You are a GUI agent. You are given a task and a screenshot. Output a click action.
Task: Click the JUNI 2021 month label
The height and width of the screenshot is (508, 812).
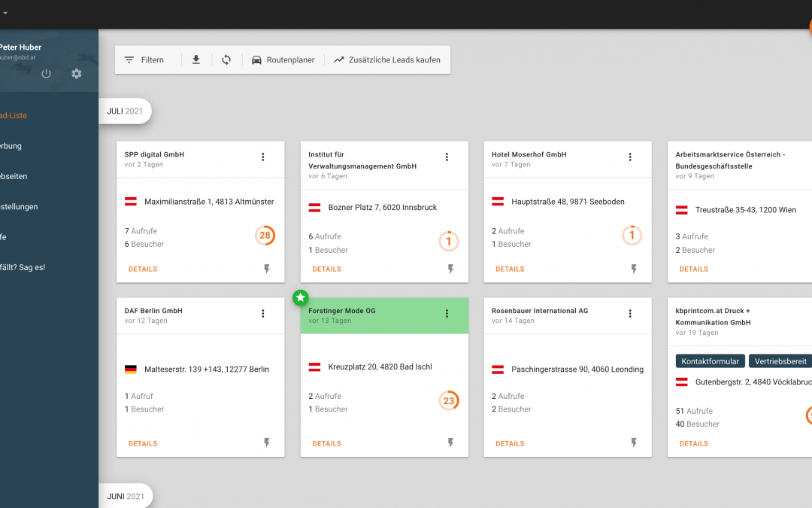[126, 496]
